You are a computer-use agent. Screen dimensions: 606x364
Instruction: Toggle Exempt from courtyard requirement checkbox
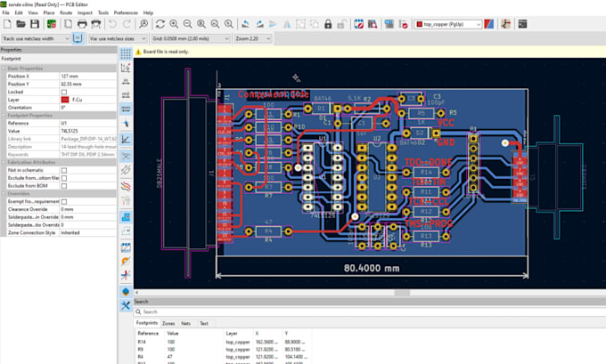[64, 201]
